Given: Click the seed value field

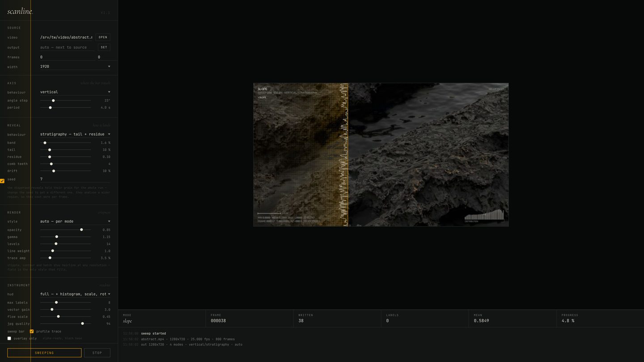Looking at the screenshot, I should (x=75, y=179).
